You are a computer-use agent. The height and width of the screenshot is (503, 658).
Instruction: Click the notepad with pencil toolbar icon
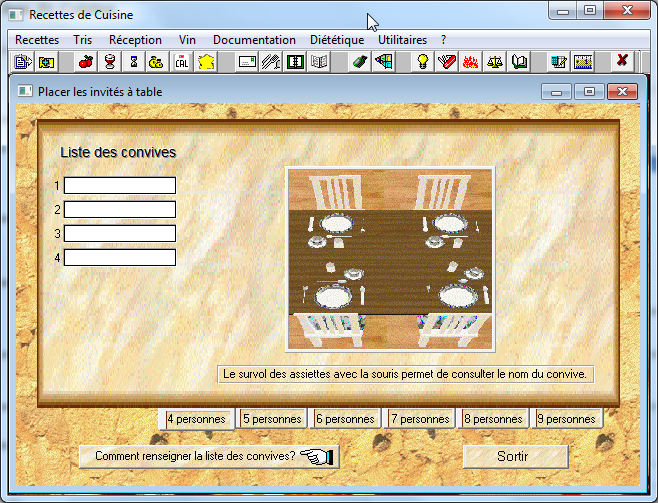(559, 62)
